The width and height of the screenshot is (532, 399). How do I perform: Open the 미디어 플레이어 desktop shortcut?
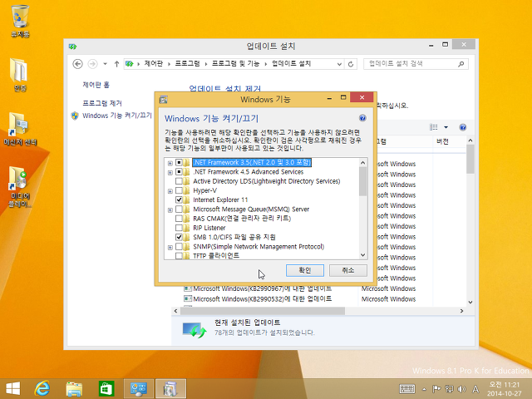20,186
